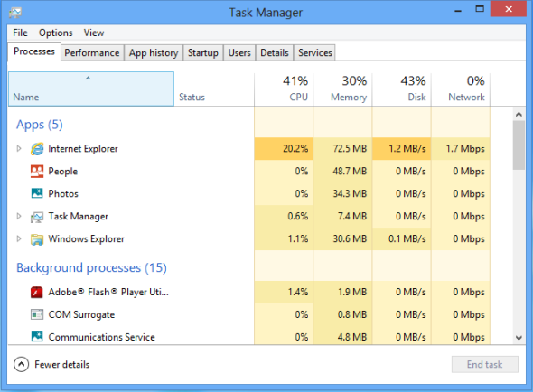Maximize the Task Manager window
533x392 pixels.
pyautogui.click(x=480, y=9)
